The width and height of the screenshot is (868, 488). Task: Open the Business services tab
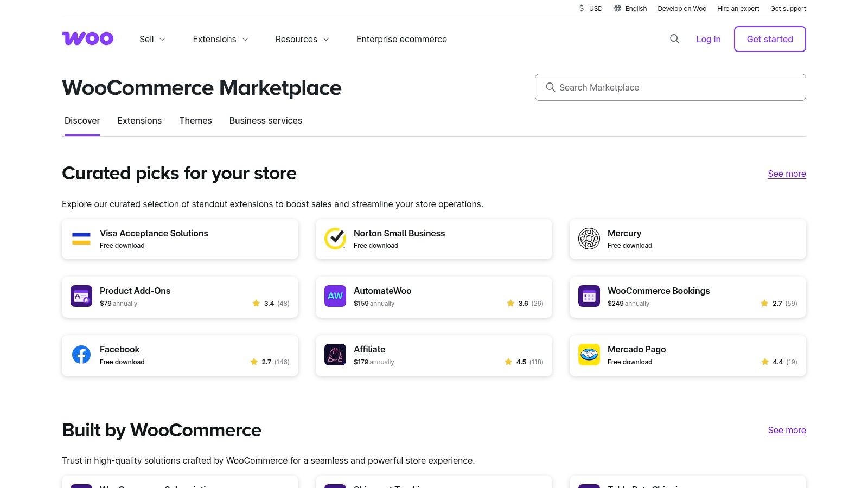point(265,120)
